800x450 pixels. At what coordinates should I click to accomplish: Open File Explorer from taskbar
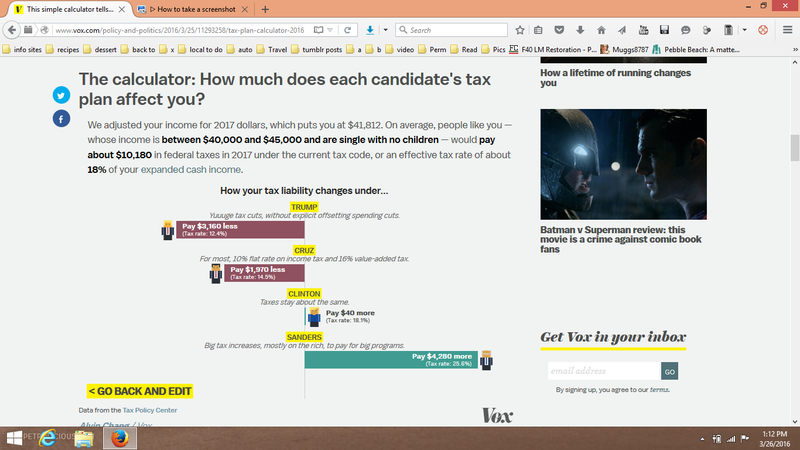(84, 438)
